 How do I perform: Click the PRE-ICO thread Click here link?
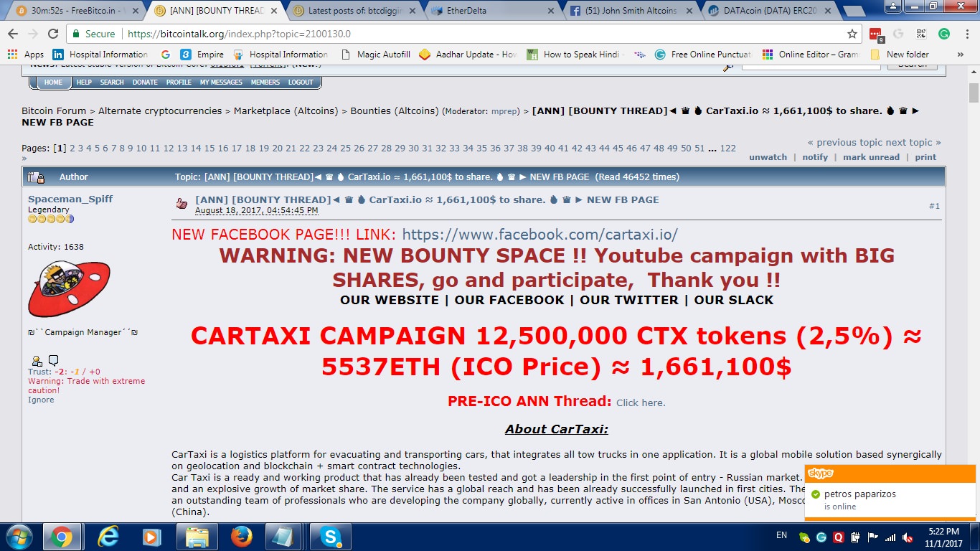pyautogui.click(x=641, y=402)
